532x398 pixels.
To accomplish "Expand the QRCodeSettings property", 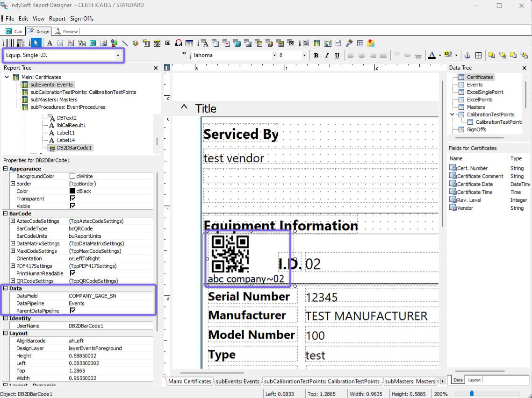I will point(13,281).
